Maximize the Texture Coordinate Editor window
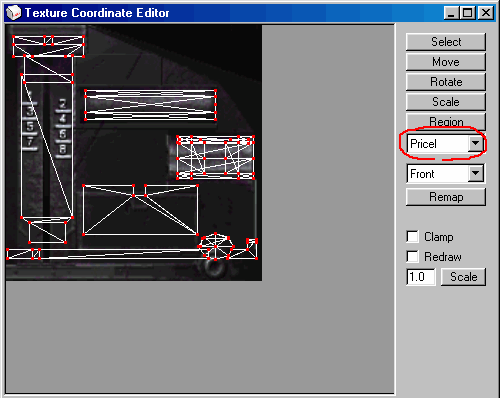This screenshot has height=398, width=500. tap(468, 13)
